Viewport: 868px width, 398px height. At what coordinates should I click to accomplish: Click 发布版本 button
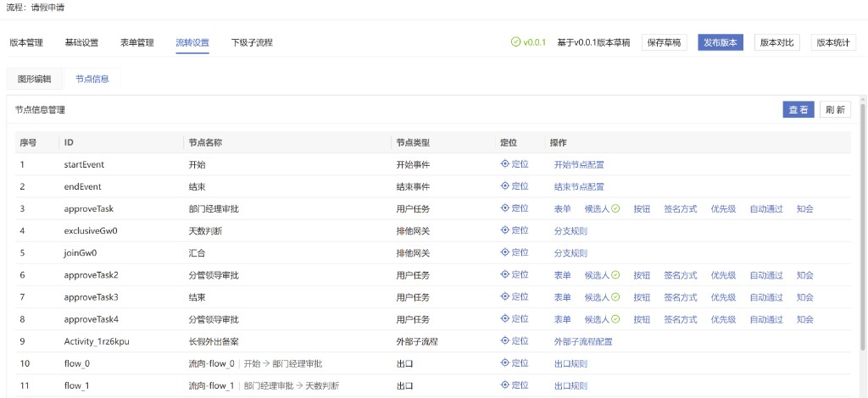(x=721, y=42)
